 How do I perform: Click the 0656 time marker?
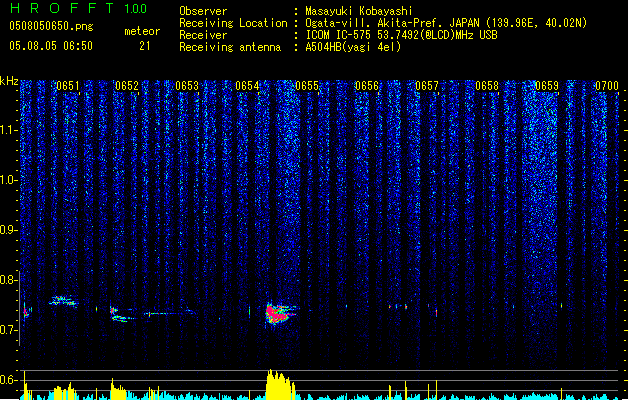point(367,86)
